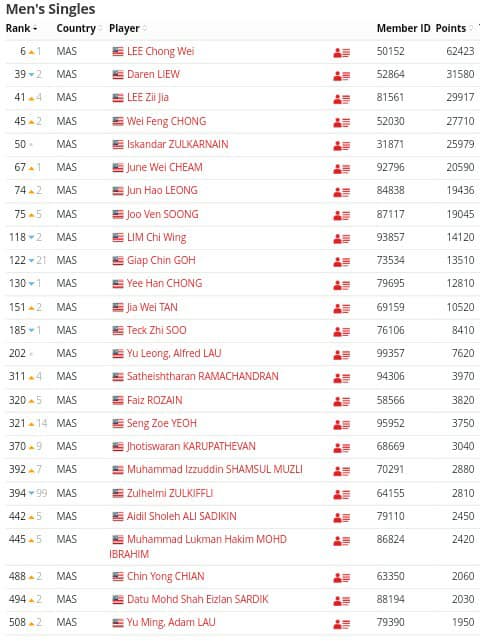Sort table by Country column header

[79, 28]
